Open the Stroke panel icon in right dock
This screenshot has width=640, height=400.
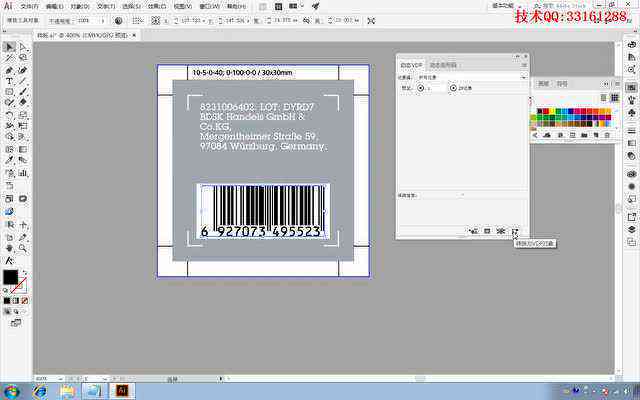(632, 131)
